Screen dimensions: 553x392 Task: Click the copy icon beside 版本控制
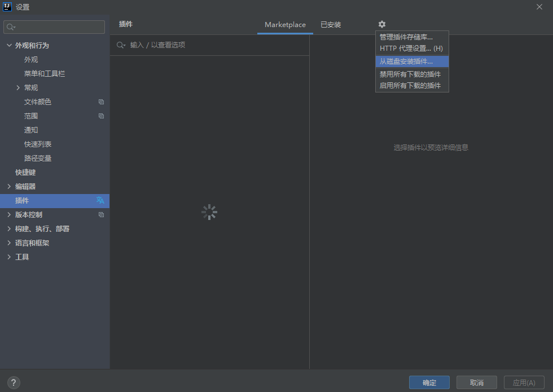pyautogui.click(x=101, y=214)
